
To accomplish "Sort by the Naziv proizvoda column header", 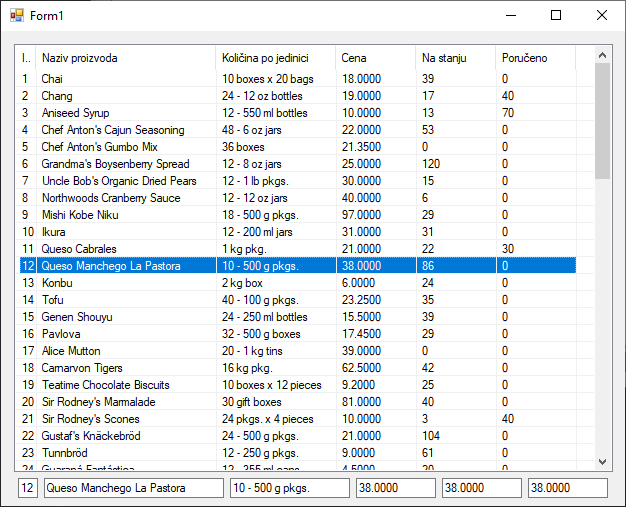I will (x=125, y=58).
